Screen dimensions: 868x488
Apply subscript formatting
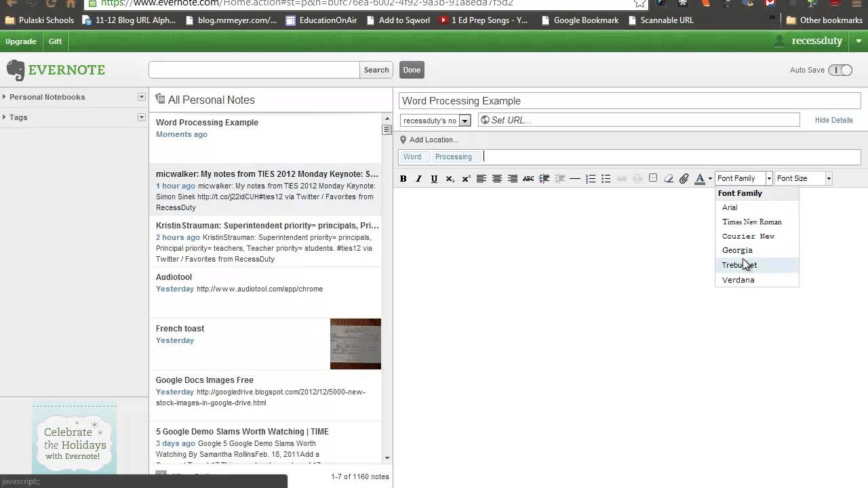[x=450, y=179]
